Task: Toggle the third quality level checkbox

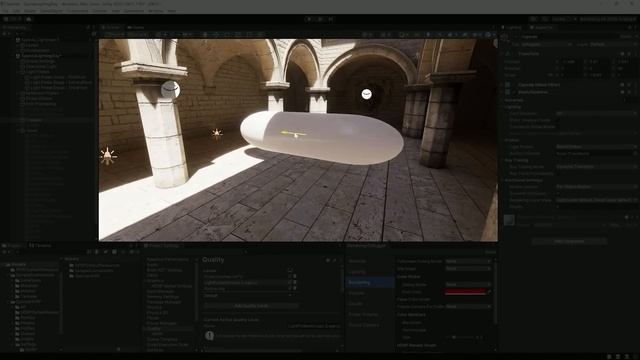Action: pyautogui.click(x=289, y=289)
